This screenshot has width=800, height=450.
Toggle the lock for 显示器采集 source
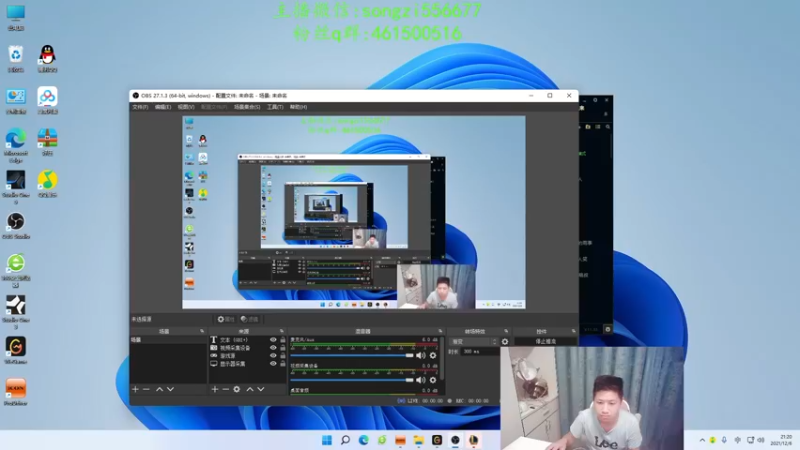point(283,364)
